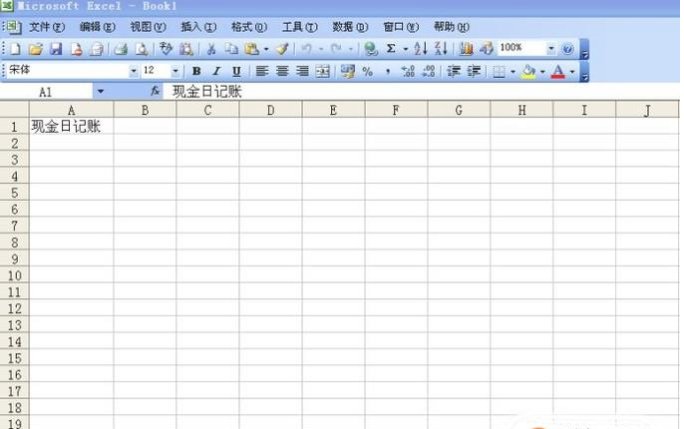684x429 pixels.
Task: Open the Name Box dropdown arrow
Action: tap(100, 91)
